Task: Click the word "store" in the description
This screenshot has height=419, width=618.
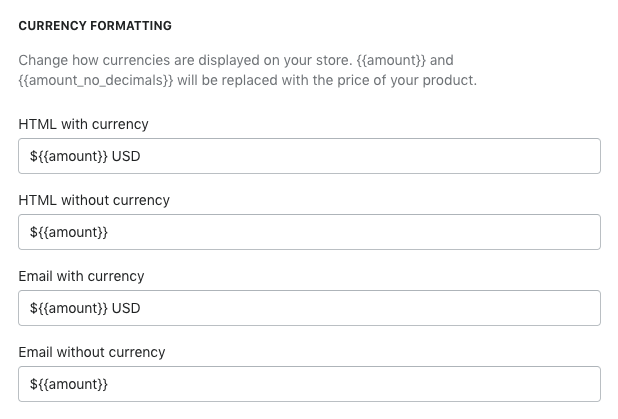Action: click(332, 60)
